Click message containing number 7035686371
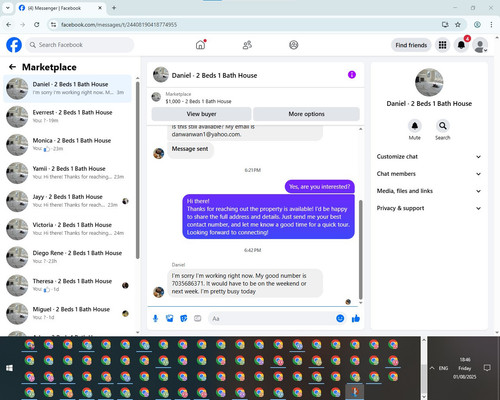The width and height of the screenshot is (500, 400). 245,283
